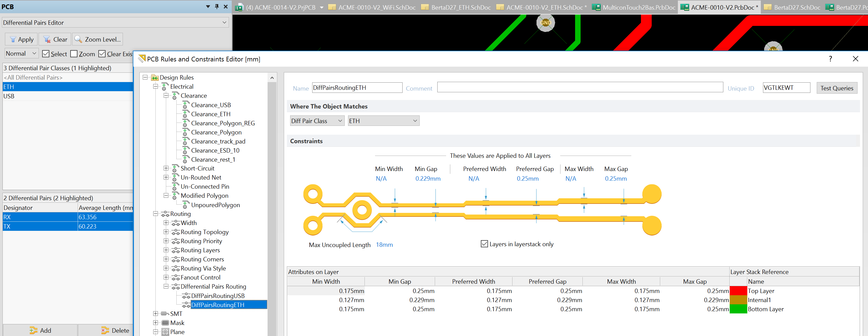Click the Unique ID field
The width and height of the screenshot is (868, 336).
pyautogui.click(x=786, y=88)
